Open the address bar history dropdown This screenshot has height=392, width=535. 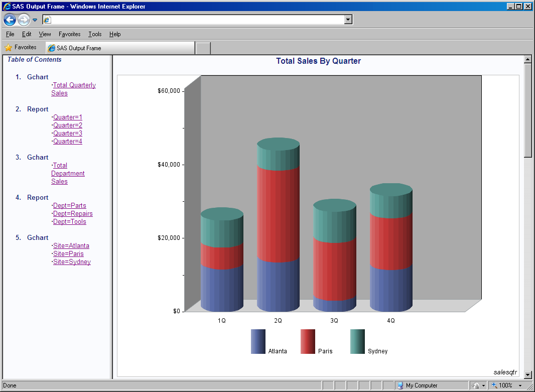[x=348, y=20]
